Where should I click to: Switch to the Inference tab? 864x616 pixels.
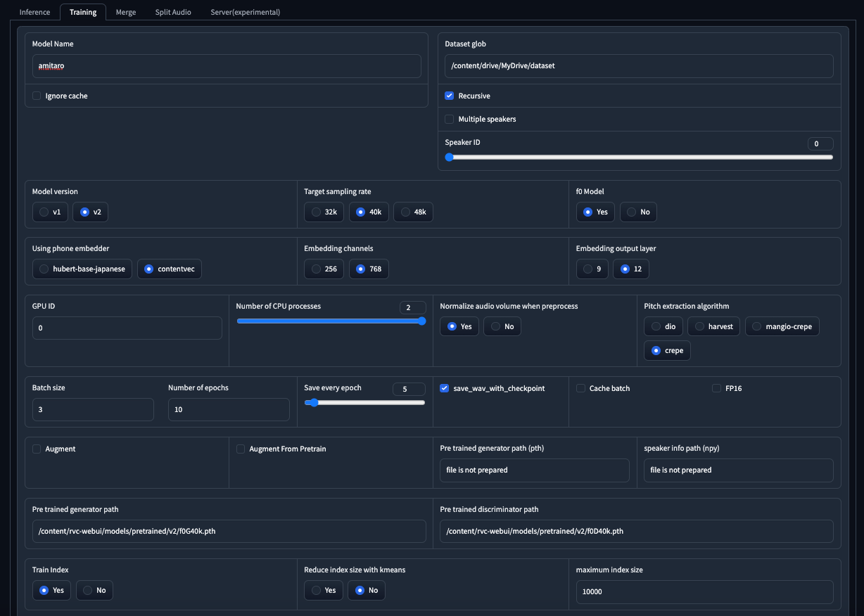click(x=34, y=12)
